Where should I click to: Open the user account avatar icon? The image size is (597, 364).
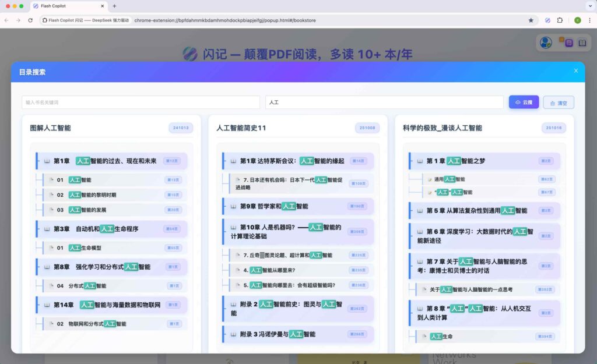point(546,43)
